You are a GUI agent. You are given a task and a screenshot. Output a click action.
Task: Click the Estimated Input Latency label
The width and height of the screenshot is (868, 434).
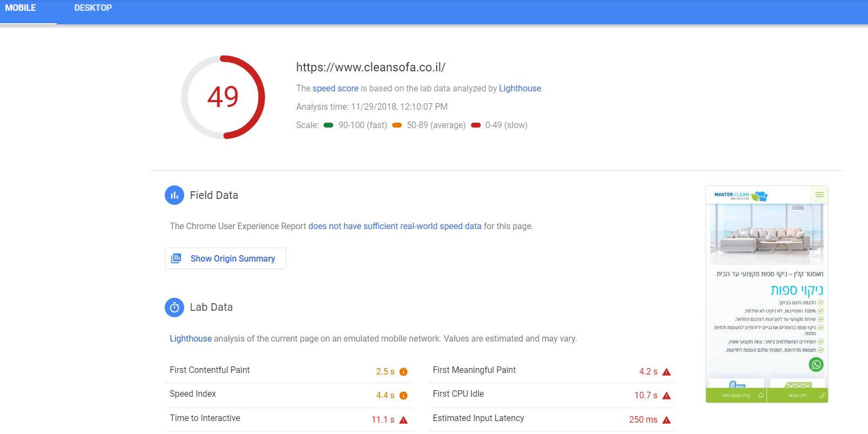(479, 418)
